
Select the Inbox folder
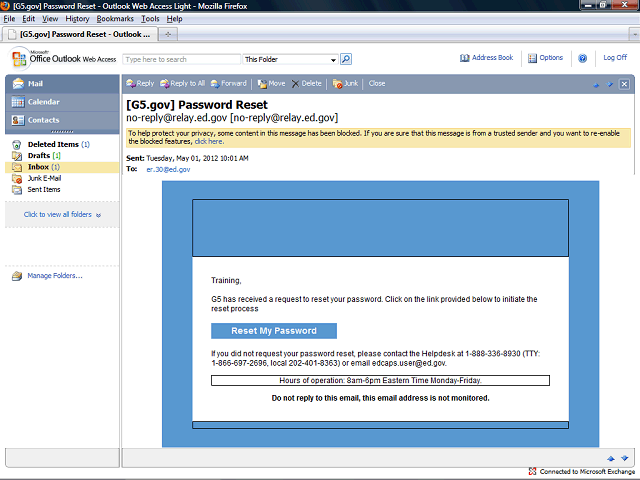coord(62,167)
